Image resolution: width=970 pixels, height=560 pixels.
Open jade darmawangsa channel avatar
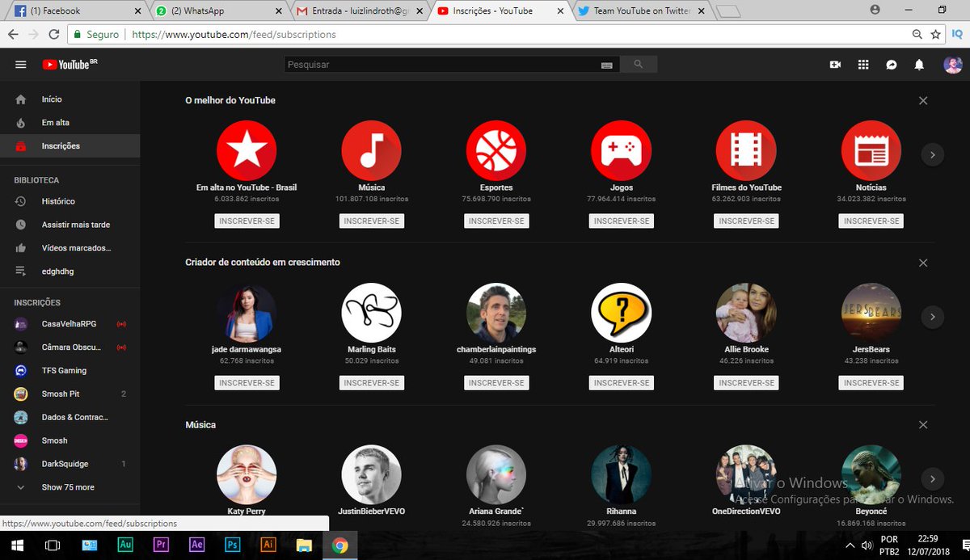(x=247, y=313)
